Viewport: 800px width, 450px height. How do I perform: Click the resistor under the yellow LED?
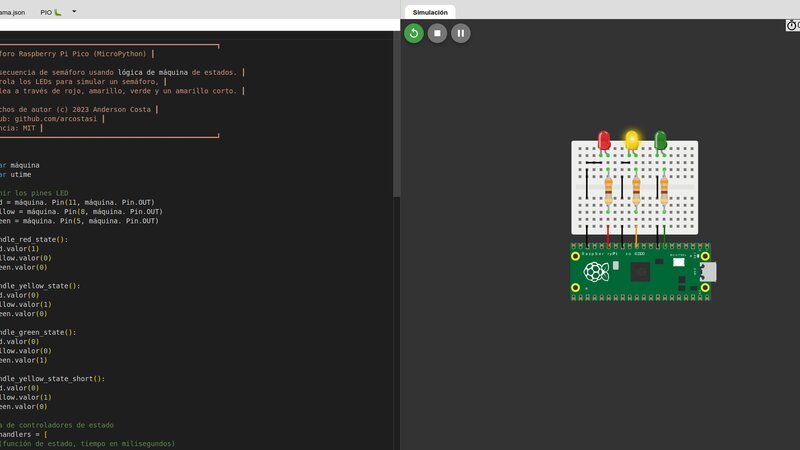pos(636,189)
